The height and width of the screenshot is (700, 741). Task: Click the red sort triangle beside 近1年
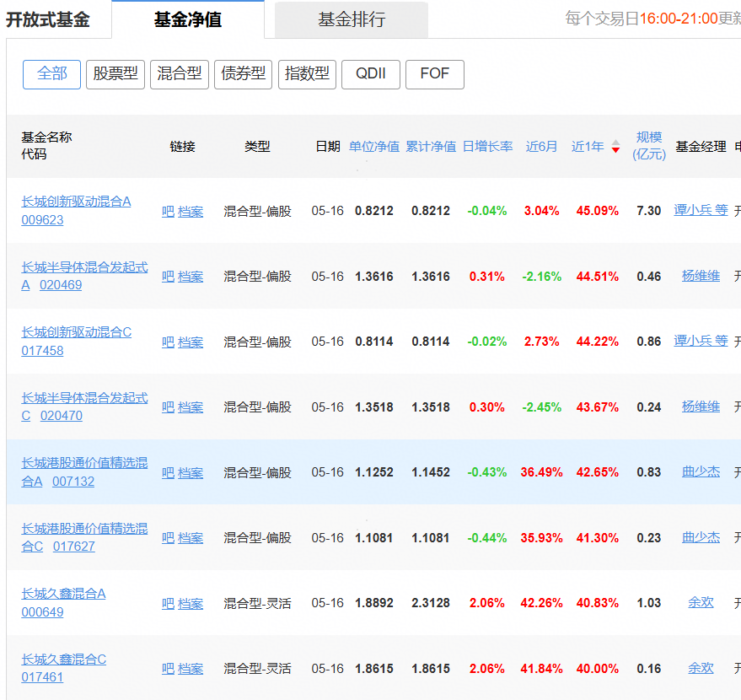click(615, 148)
